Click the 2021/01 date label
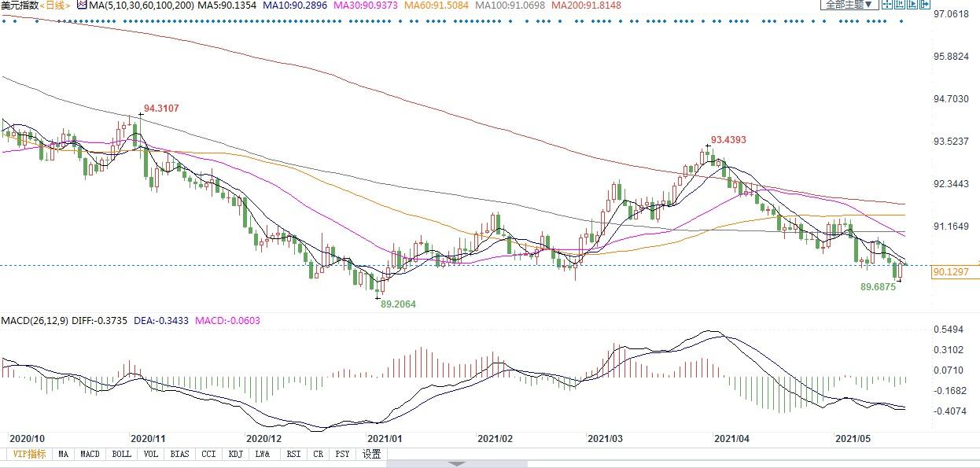This screenshot has width=980, height=468. click(x=385, y=439)
